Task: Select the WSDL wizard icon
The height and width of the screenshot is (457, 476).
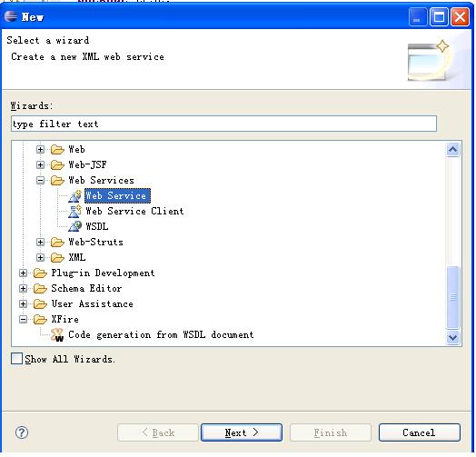Action: coord(74,226)
